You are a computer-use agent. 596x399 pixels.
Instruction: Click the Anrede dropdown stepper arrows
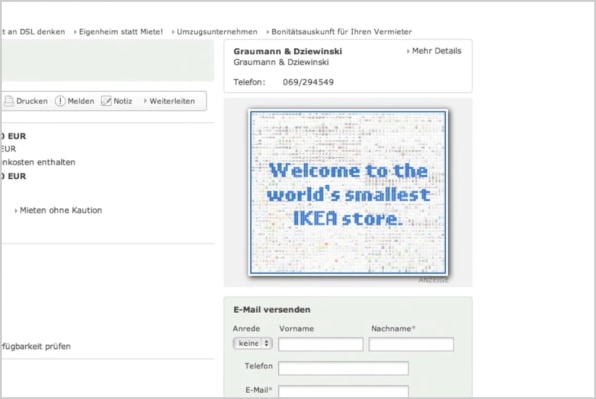pyautogui.click(x=266, y=343)
